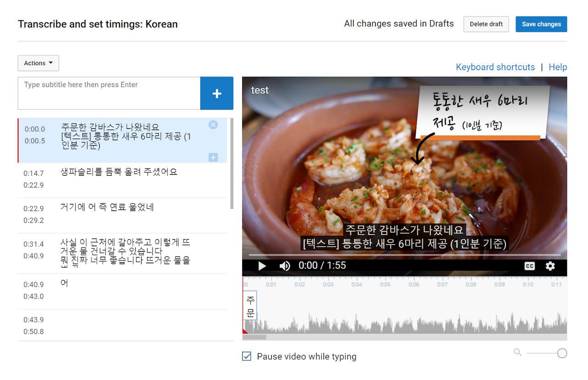Mute the video volume speaker icon

pos(285,266)
